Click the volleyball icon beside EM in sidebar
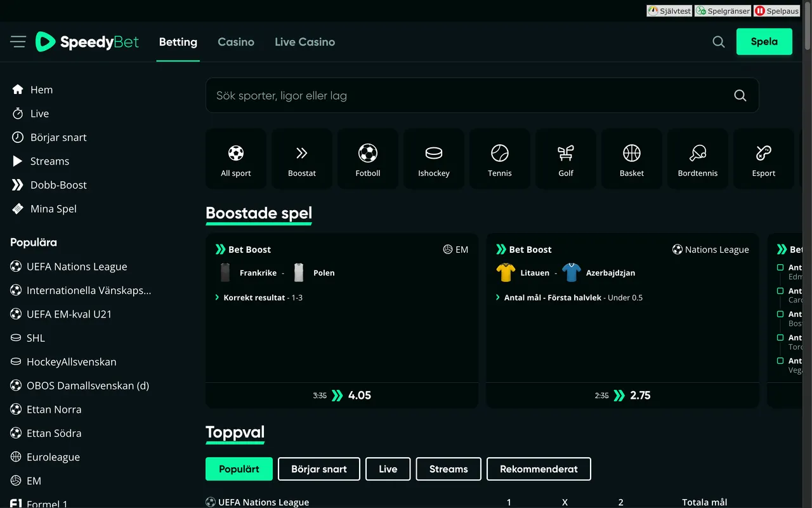Image resolution: width=812 pixels, height=508 pixels. point(16,481)
